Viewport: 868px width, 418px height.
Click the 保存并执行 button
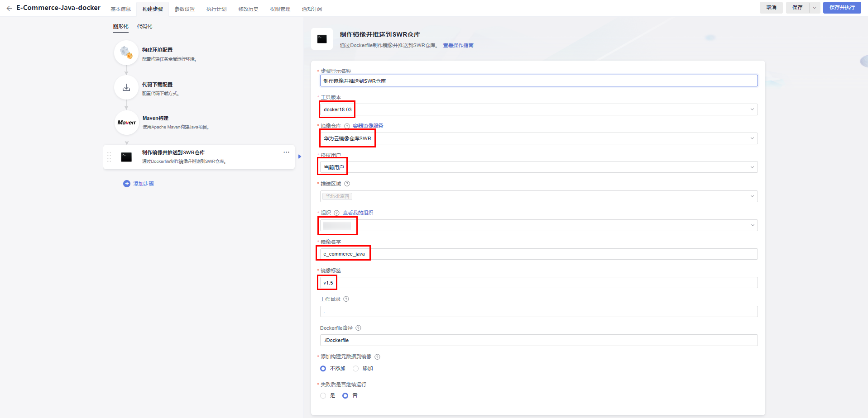coord(842,8)
